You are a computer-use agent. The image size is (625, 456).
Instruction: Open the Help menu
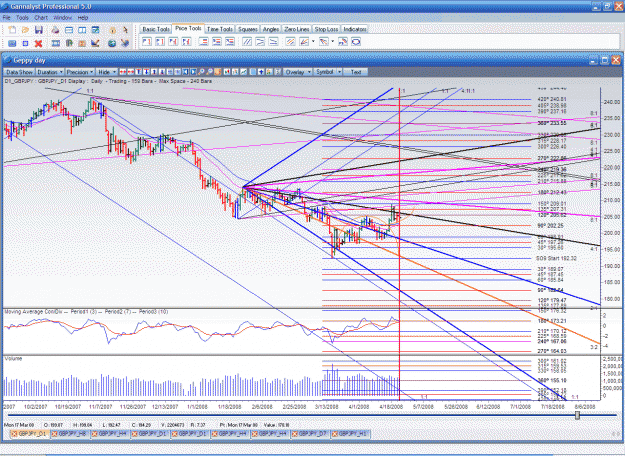click(x=83, y=18)
